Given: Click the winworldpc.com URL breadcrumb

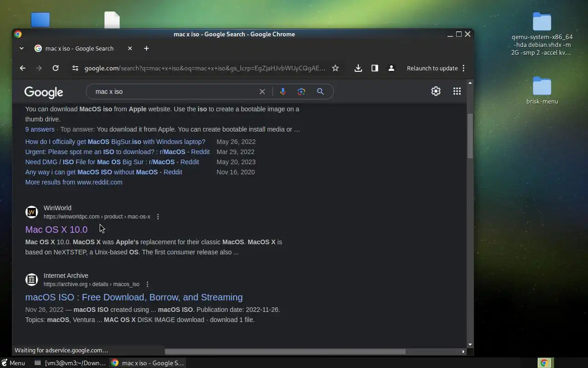Looking at the screenshot, I should 97,217.
